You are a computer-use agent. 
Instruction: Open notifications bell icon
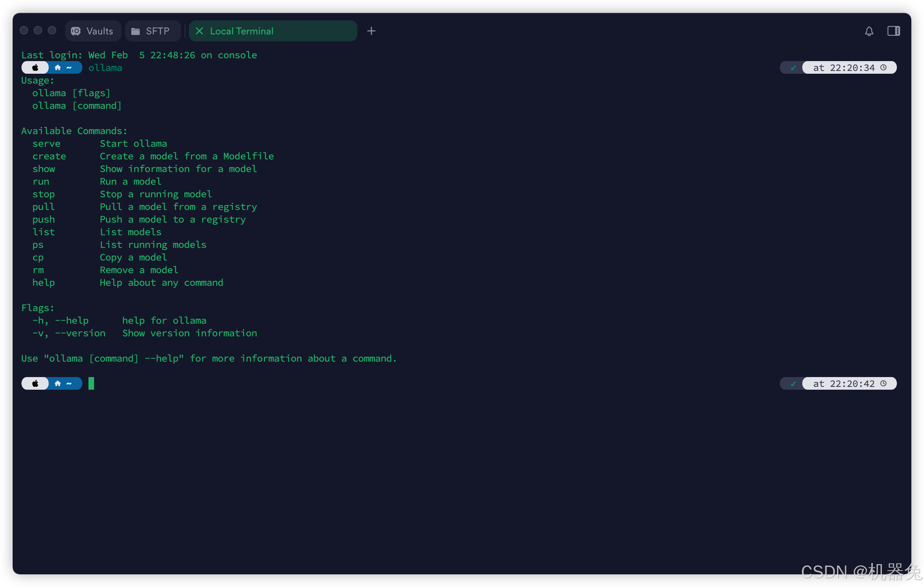click(869, 31)
